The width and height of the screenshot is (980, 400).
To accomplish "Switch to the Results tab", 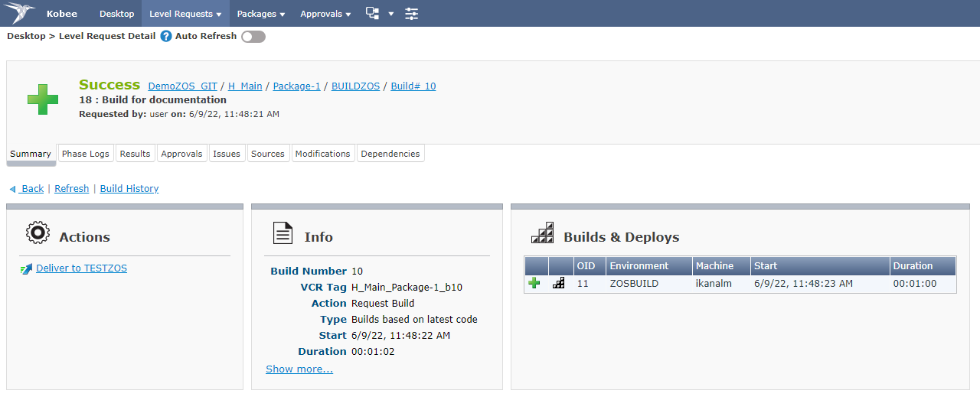I will point(135,154).
